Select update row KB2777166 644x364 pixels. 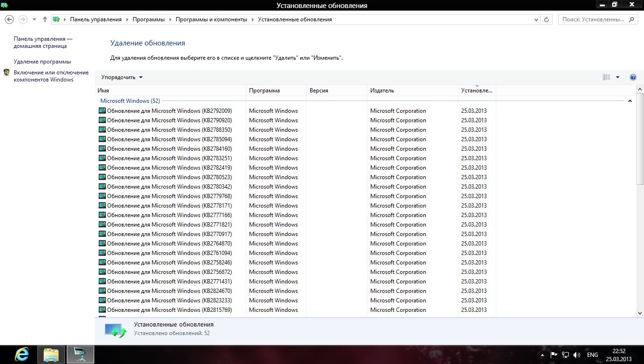pos(296,215)
